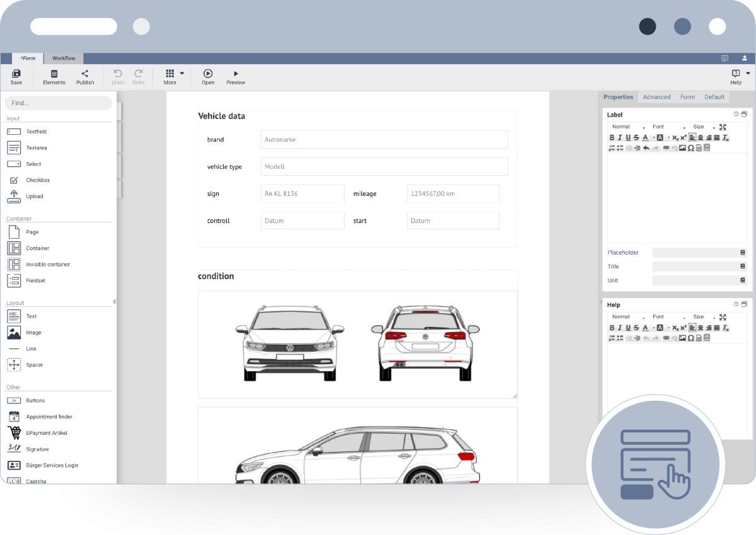This screenshot has width=756, height=535.
Task: Select the Upload input element
Action: [x=34, y=196]
